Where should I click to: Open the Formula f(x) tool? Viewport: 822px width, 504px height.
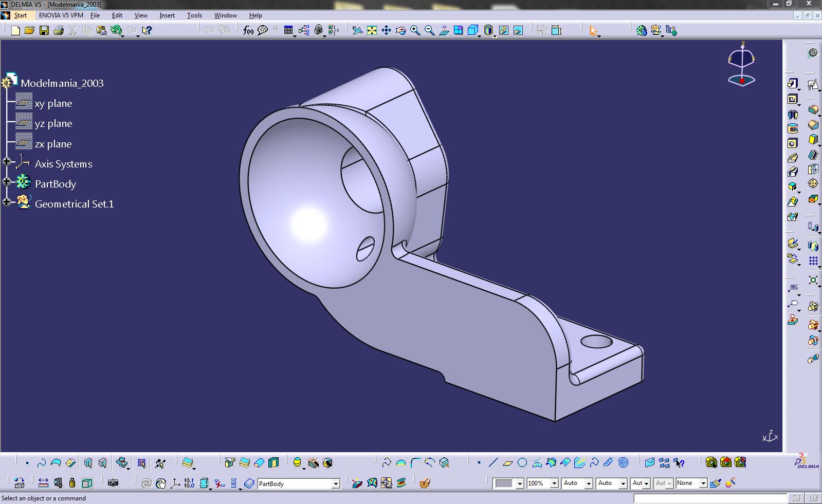248,31
